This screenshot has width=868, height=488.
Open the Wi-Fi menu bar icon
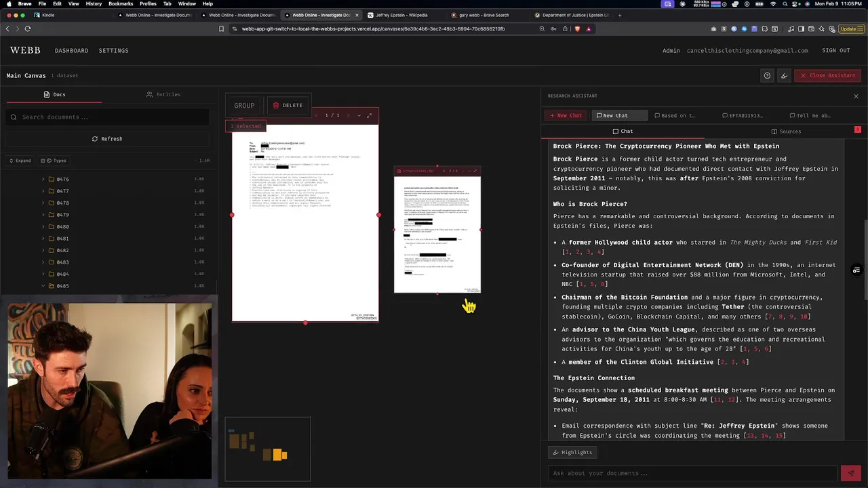coord(773,4)
